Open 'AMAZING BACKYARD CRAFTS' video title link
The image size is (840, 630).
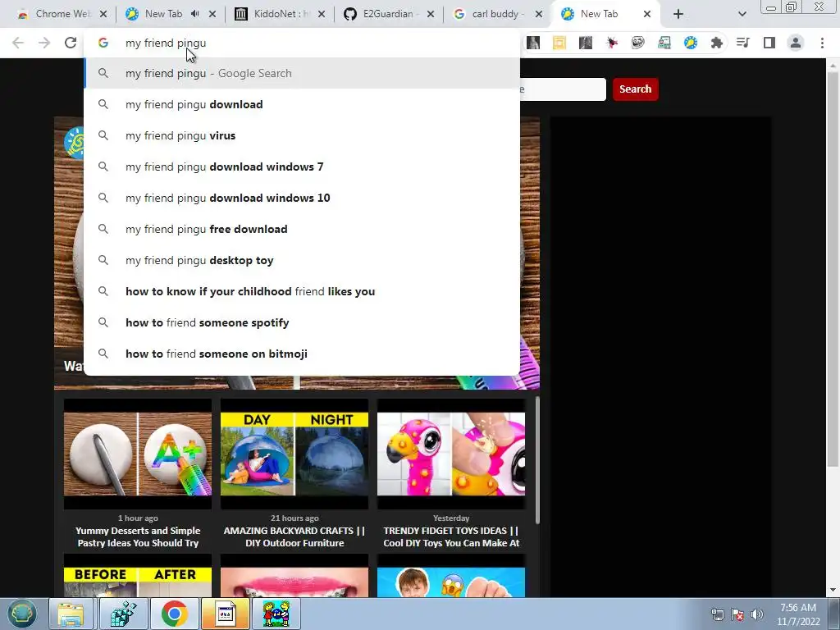click(294, 536)
